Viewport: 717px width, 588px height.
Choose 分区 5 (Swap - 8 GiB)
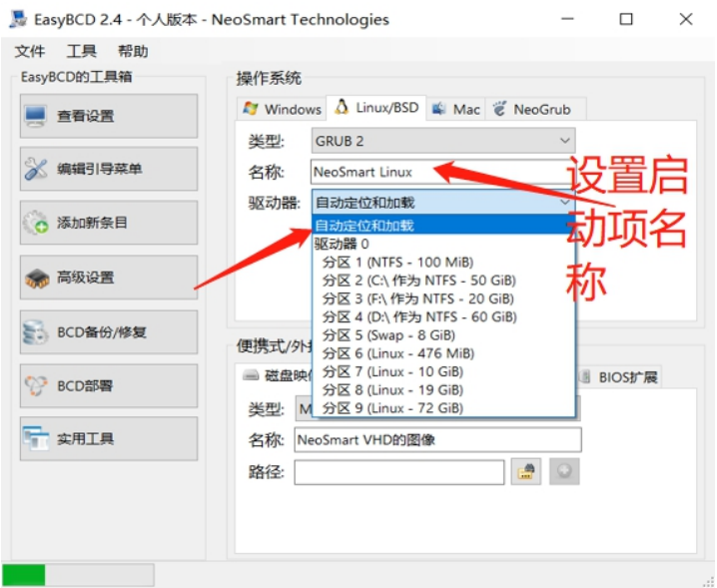pyautogui.click(x=443, y=335)
